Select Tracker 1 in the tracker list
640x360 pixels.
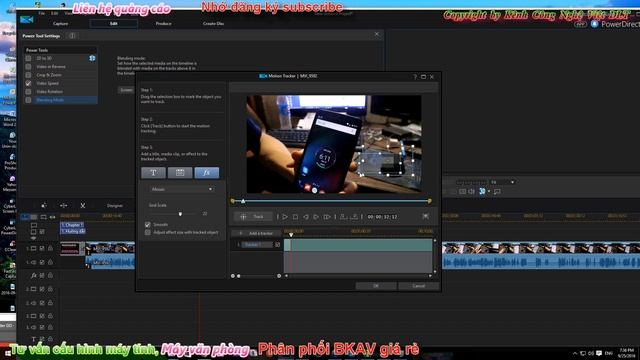pyautogui.click(x=257, y=244)
